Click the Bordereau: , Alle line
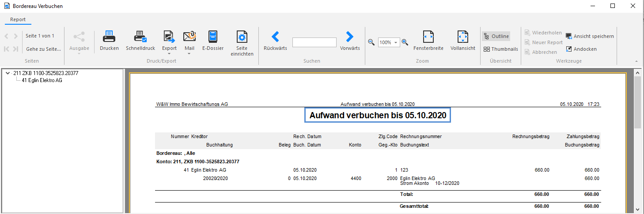Screen dimensions: 644x214 [176, 153]
